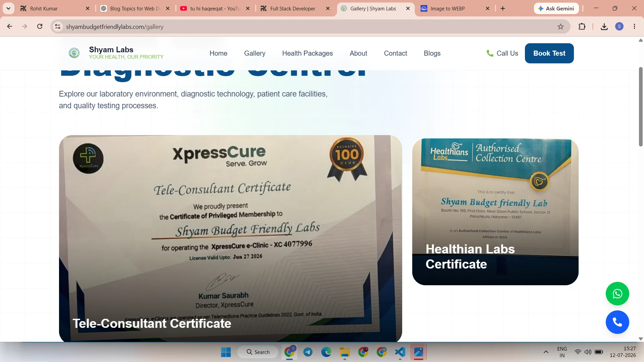Open WhatsApp chat floating button
644x362 pixels.
(x=617, y=294)
